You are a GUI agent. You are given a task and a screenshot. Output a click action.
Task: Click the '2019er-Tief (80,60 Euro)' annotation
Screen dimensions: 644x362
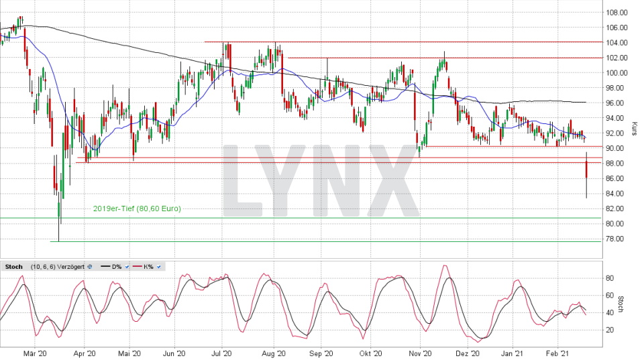pyautogui.click(x=137, y=208)
